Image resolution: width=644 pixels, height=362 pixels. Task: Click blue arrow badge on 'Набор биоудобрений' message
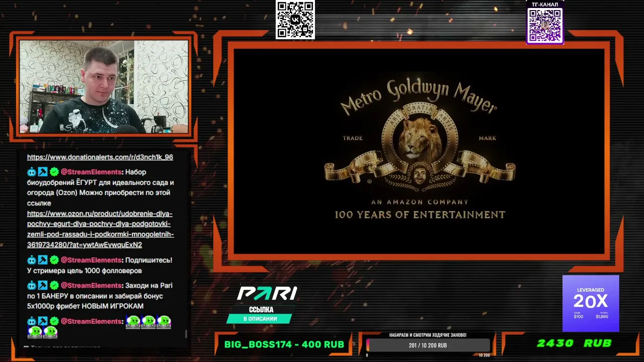(43, 172)
